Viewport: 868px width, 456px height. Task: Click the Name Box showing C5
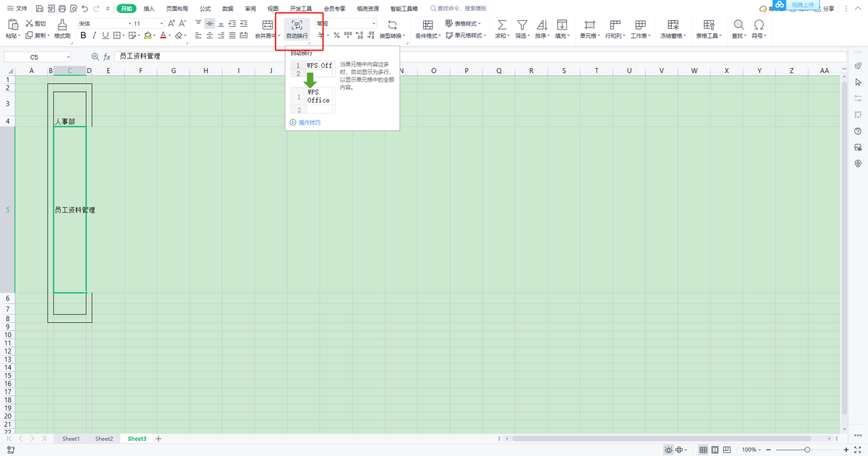point(35,56)
